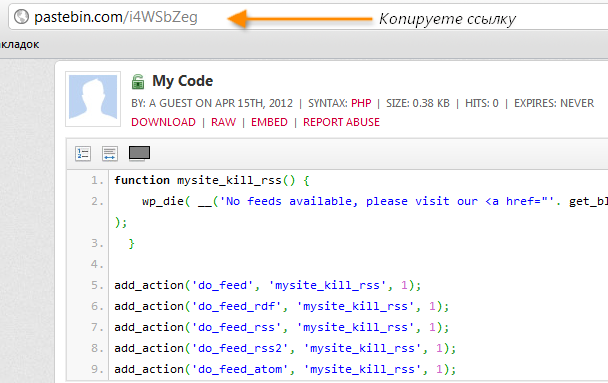The height and width of the screenshot is (383, 608).
Task: Toggle the line wrap icon
Action: pyautogui.click(x=110, y=154)
